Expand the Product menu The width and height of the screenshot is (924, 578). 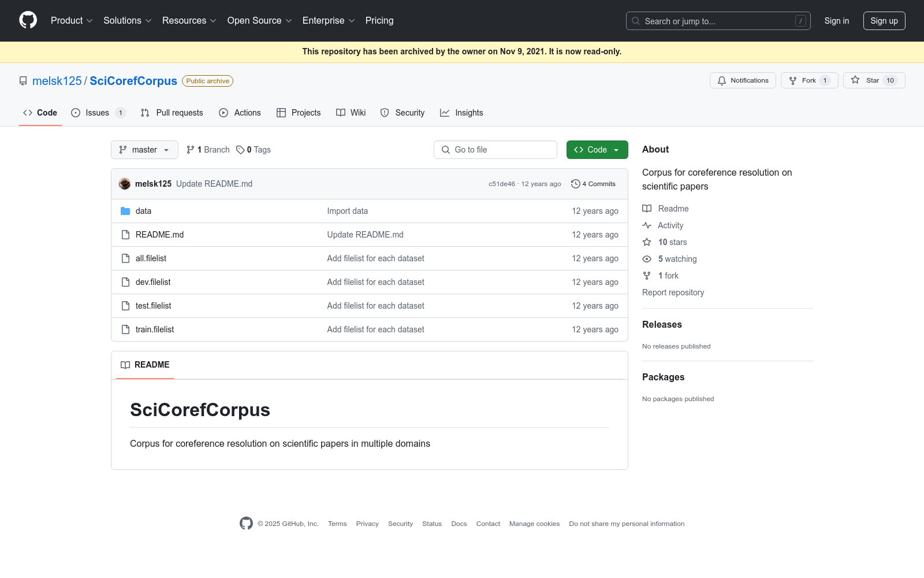point(72,20)
